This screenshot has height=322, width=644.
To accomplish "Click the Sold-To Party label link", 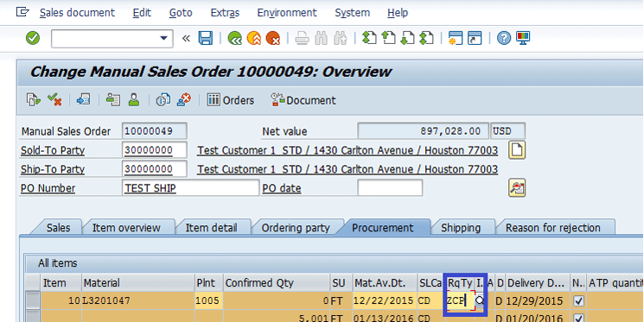I will coord(53,150).
